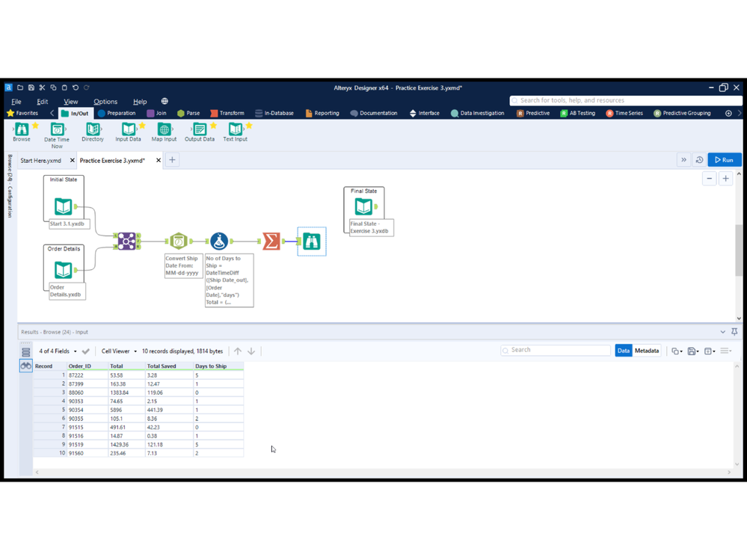Open the View menu
This screenshot has height=560, width=747.
pos(70,102)
